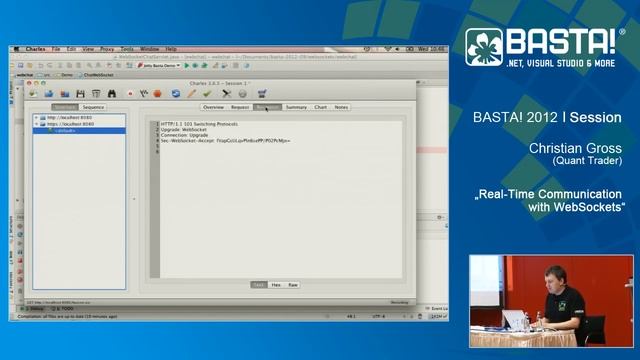This screenshot has width=640, height=360.
Task: Click the third icon in Charles toolbar
Action: click(x=65, y=94)
